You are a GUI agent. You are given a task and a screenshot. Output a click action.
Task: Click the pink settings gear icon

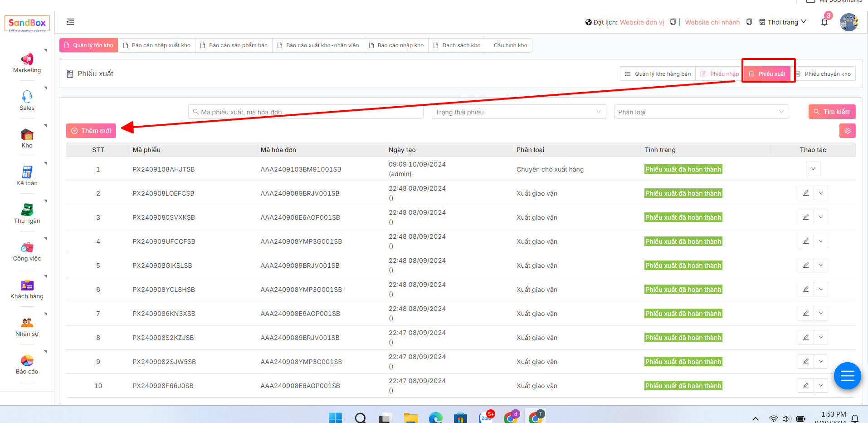coord(847,131)
